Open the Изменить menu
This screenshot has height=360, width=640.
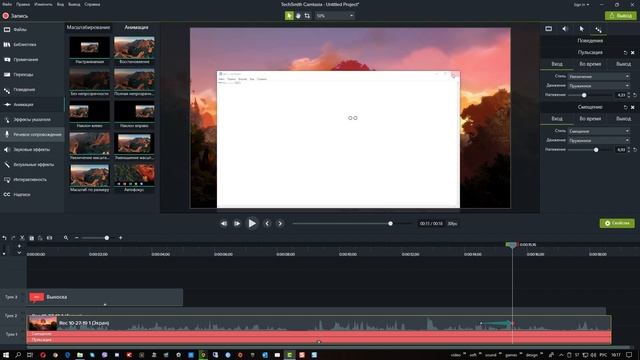coord(43,4)
